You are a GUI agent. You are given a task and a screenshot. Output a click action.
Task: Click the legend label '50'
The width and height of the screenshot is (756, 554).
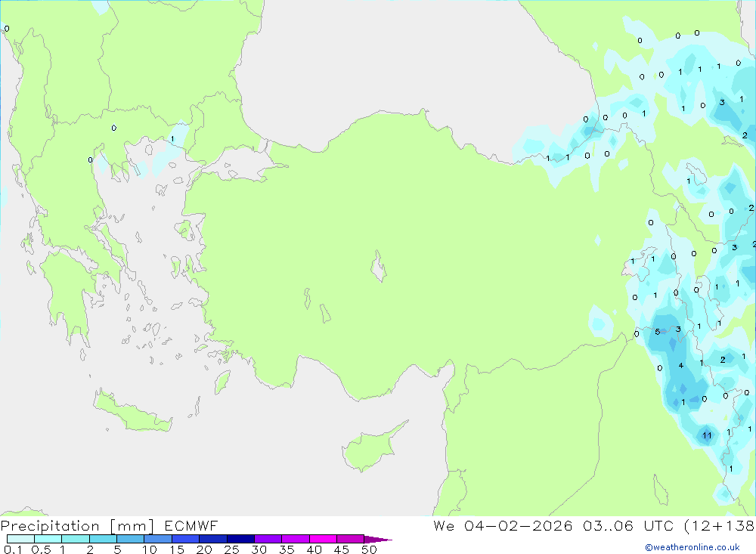(x=370, y=549)
